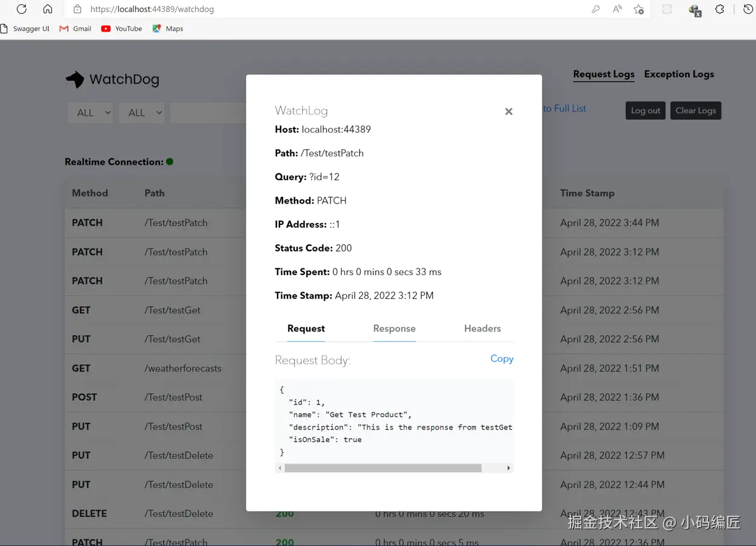Click the right scroll arrow in request body

(x=509, y=468)
